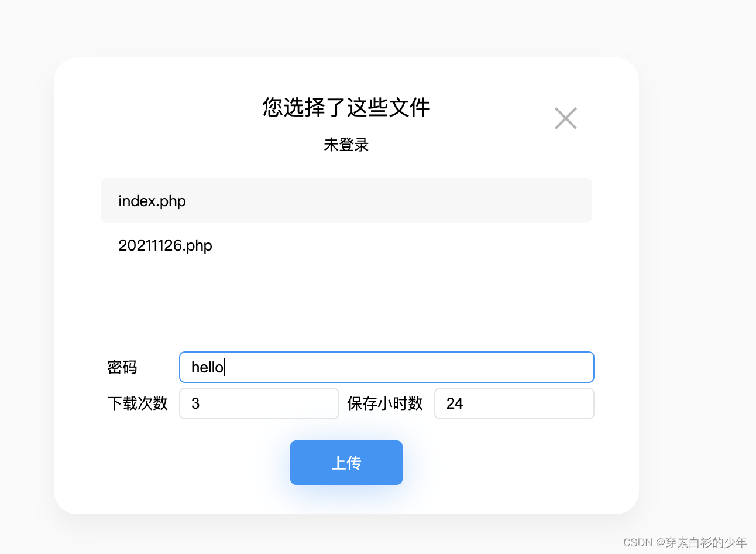Click the 下载次数 download count field
Image resolution: width=756 pixels, height=554 pixels.
tap(259, 403)
